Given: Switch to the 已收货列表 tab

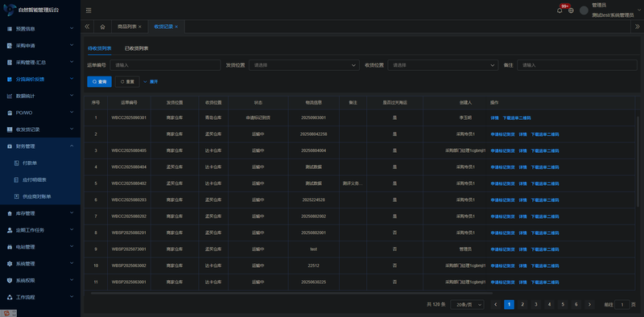Looking at the screenshot, I should tap(137, 48).
